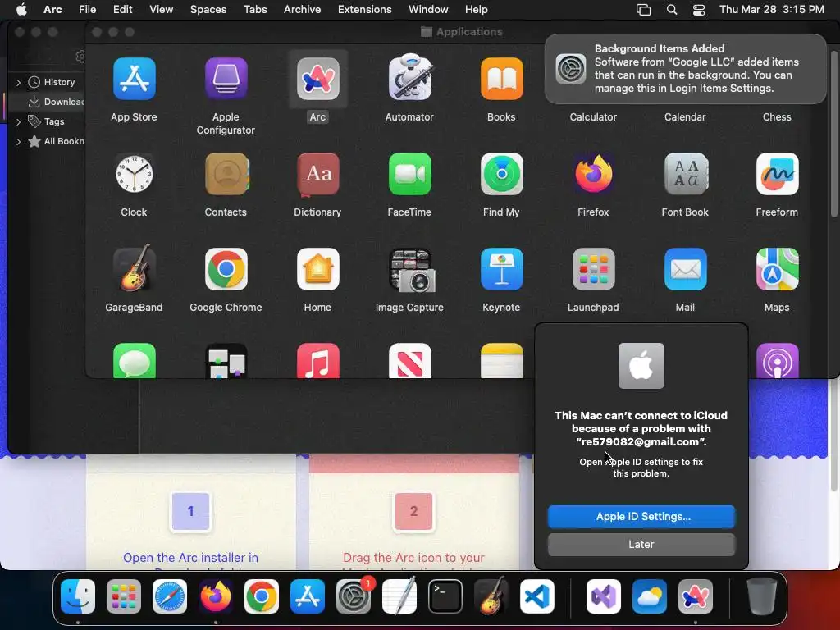The height and width of the screenshot is (630, 840).
Task: Open the Font Book app icon
Action: click(x=686, y=174)
